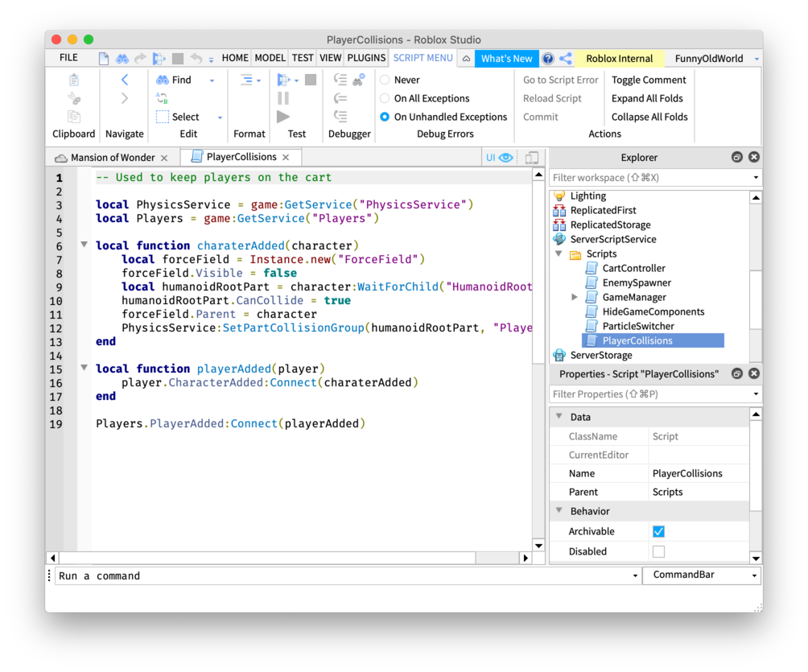Collapse the Scripts folder in Explorer
Viewport: 808px width, 672px height.
click(559, 254)
